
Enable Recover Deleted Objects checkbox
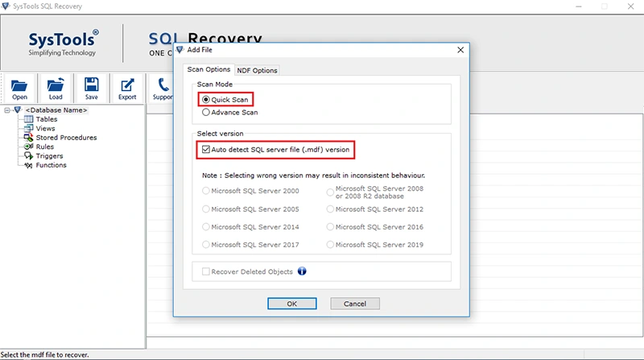206,271
